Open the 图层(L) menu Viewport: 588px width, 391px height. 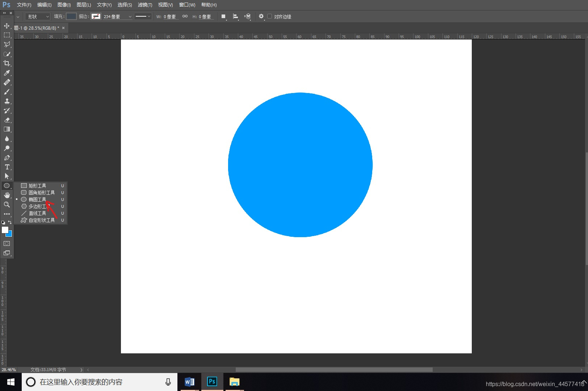tap(84, 5)
